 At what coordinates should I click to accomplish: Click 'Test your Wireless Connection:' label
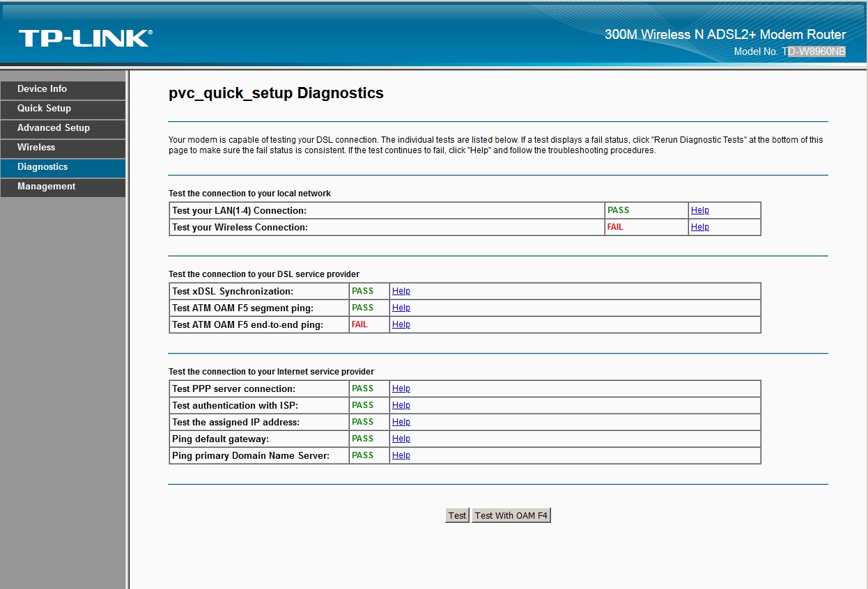click(240, 227)
